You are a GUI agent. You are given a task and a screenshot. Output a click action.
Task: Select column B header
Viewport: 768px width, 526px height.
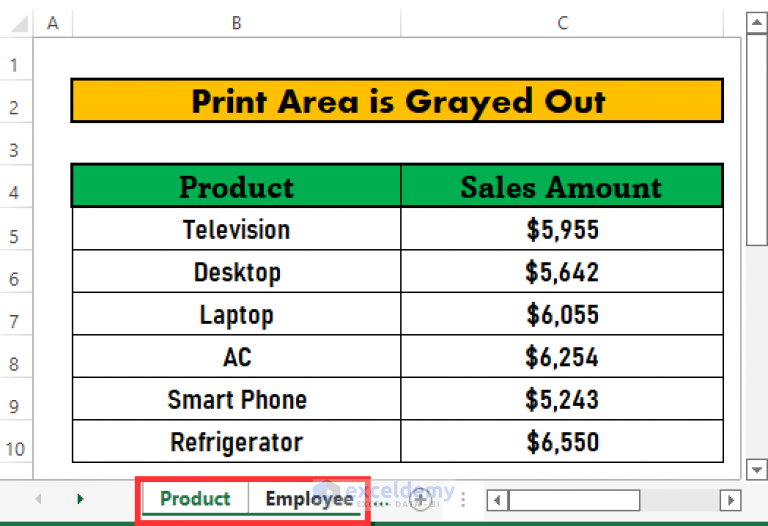pos(237,23)
